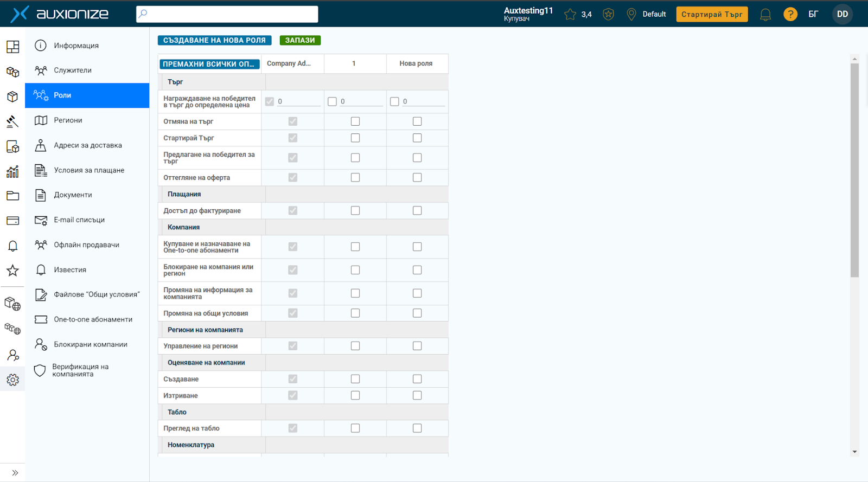The height and width of the screenshot is (482, 868).
Task: Click the document with cube icon in rail
Action: (12, 146)
